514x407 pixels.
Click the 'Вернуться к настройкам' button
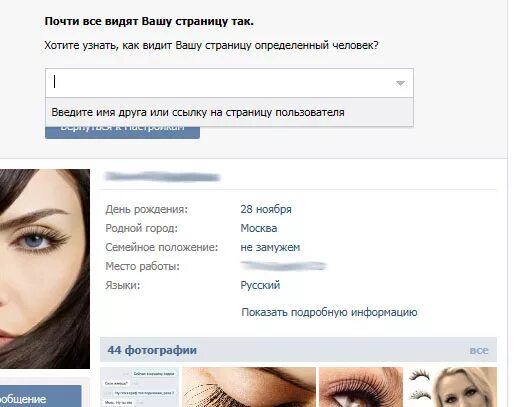pyautogui.click(x=122, y=132)
